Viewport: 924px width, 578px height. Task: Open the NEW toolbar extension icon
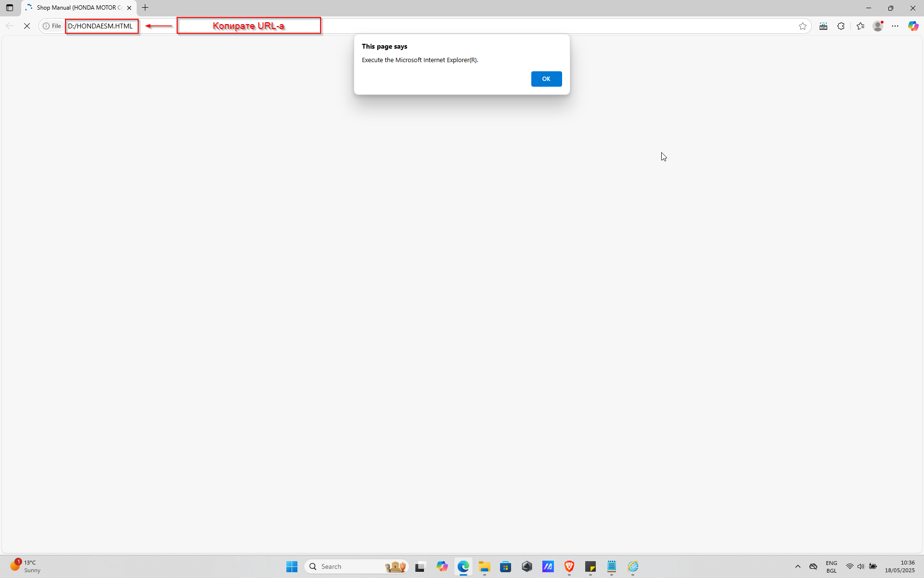click(823, 26)
